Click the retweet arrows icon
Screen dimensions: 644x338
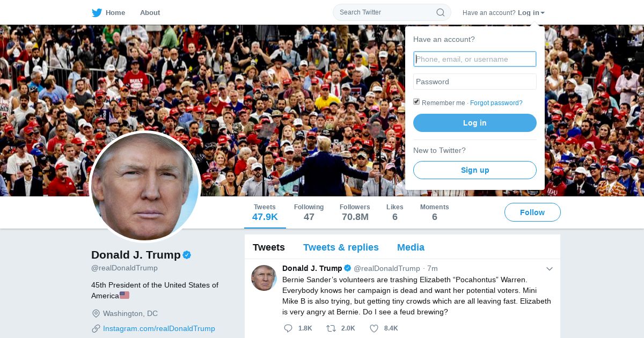[331, 328]
